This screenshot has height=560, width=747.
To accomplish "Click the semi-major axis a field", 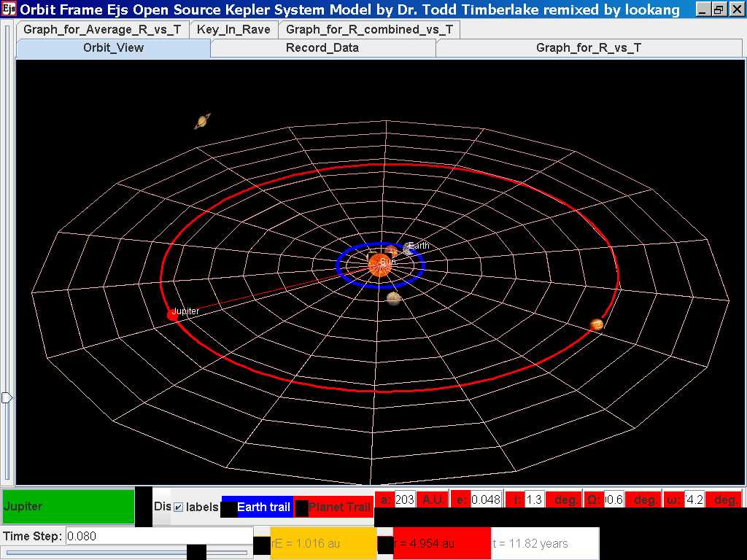I will click(405, 499).
